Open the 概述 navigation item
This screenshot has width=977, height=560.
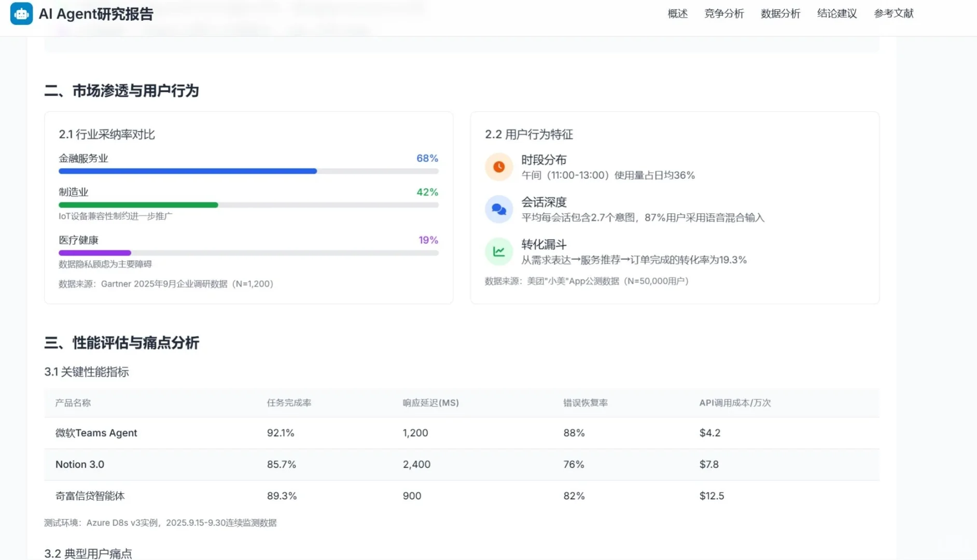tap(677, 13)
